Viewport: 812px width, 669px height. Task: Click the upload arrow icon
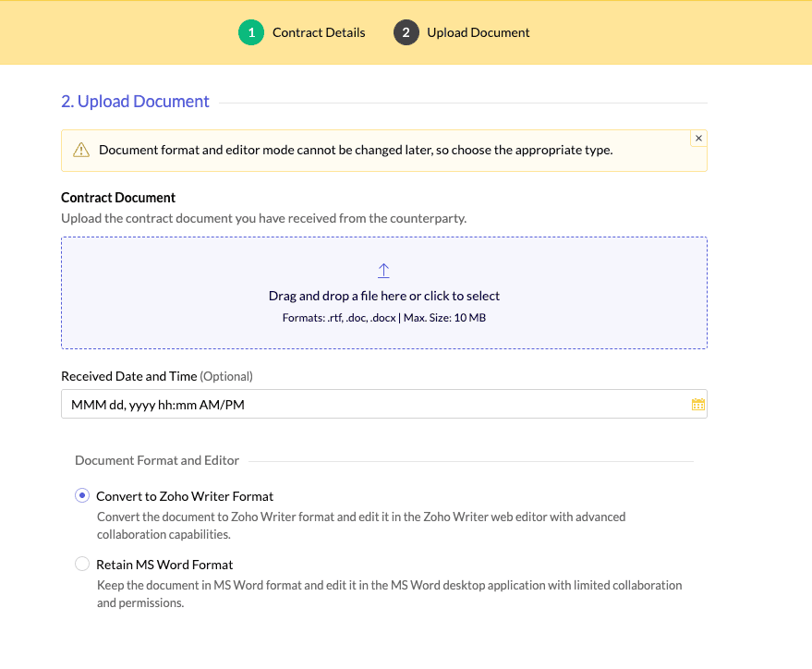coord(383,271)
